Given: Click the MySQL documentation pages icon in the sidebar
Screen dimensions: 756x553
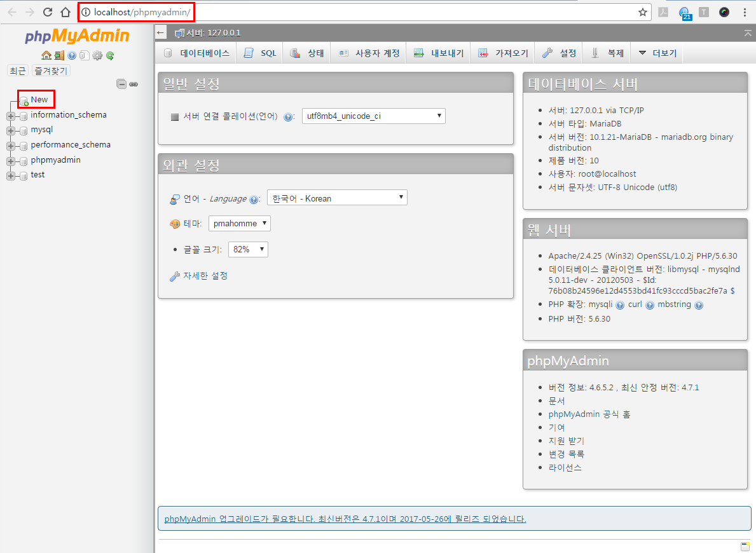Looking at the screenshot, I should 85,55.
